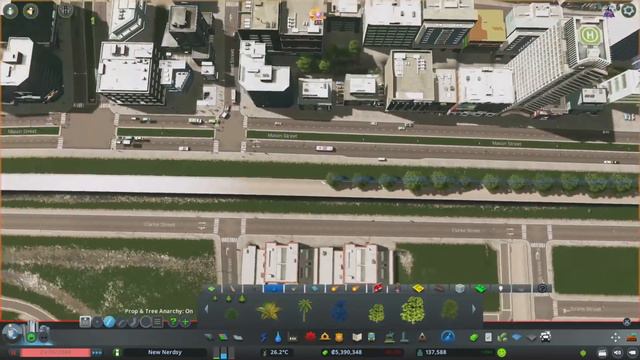This screenshot has height=360, width=640.
Task: Open the Monuments menu
Action: click(422, 337)
